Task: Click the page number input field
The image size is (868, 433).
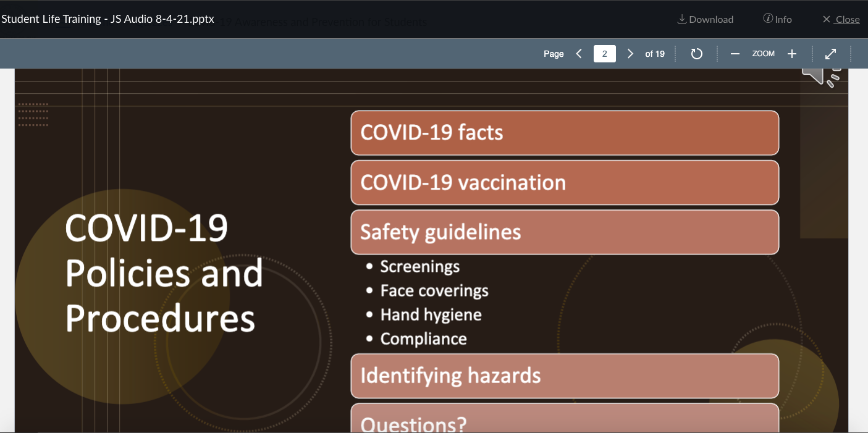Action: (604, 54)
